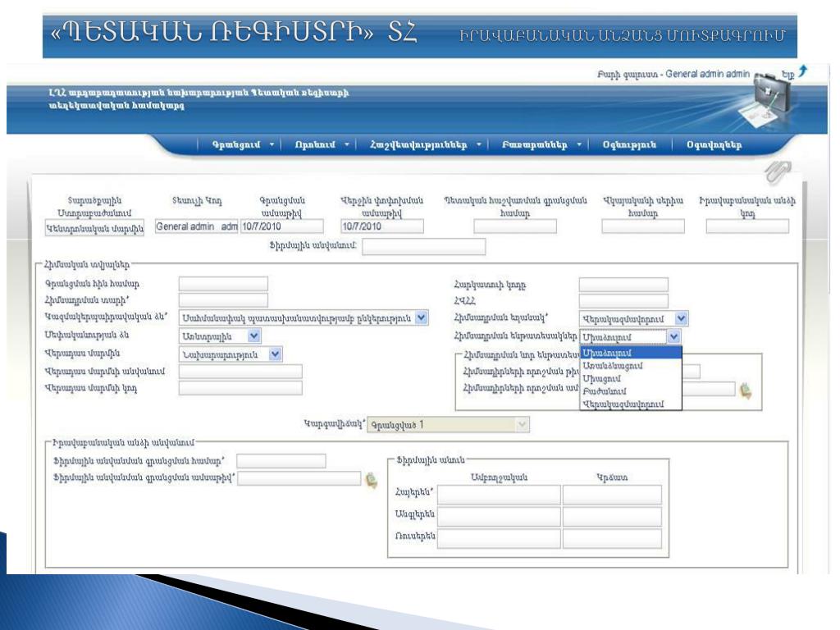Image resolution: width=840 pixels, height=630 pixels.
Task: Open the Բառարաններ menu
Action: point(534,144)
